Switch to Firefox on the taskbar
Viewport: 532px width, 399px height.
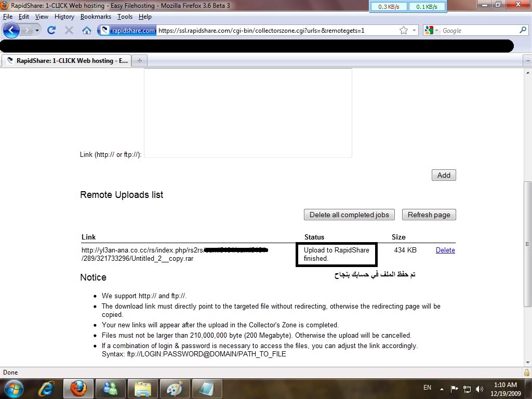pos(78,389)
